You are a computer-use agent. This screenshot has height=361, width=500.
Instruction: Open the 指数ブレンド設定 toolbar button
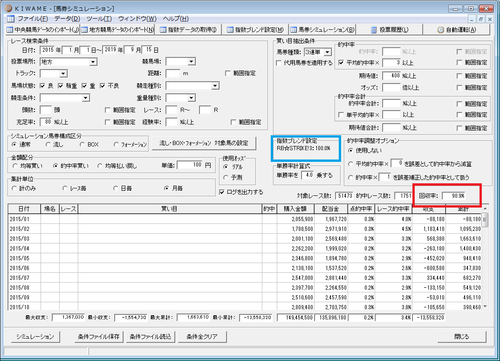pos(255,30)
